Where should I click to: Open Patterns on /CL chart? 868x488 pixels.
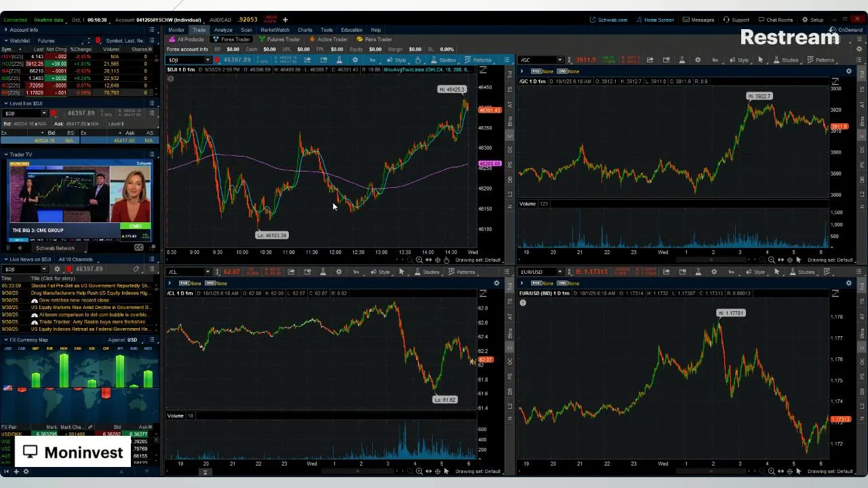pos(462,272)
